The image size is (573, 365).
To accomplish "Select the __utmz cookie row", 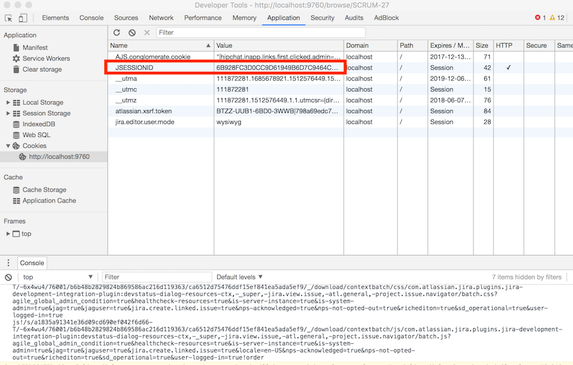I will 340,100.
